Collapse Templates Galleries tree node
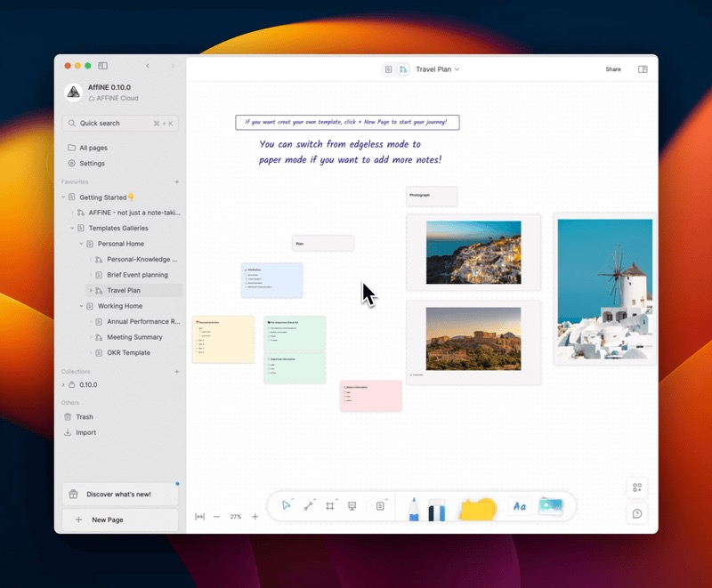Image resolution: width=712 pixels, height=588 pixels. [x=72, y=229]
